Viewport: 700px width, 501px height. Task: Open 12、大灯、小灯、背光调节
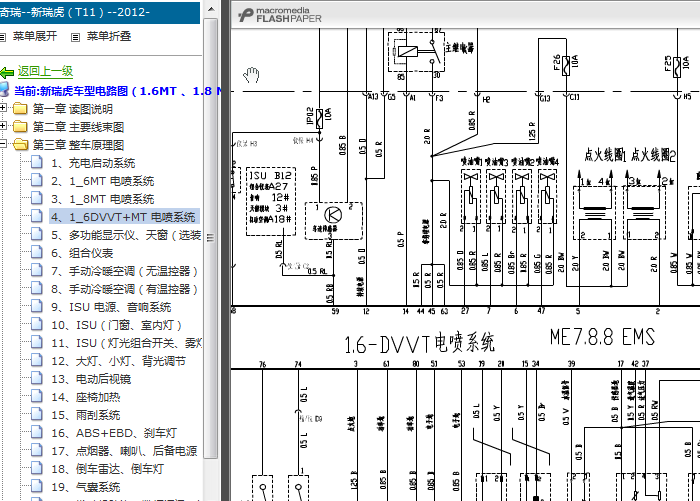[x=118, y=361]
